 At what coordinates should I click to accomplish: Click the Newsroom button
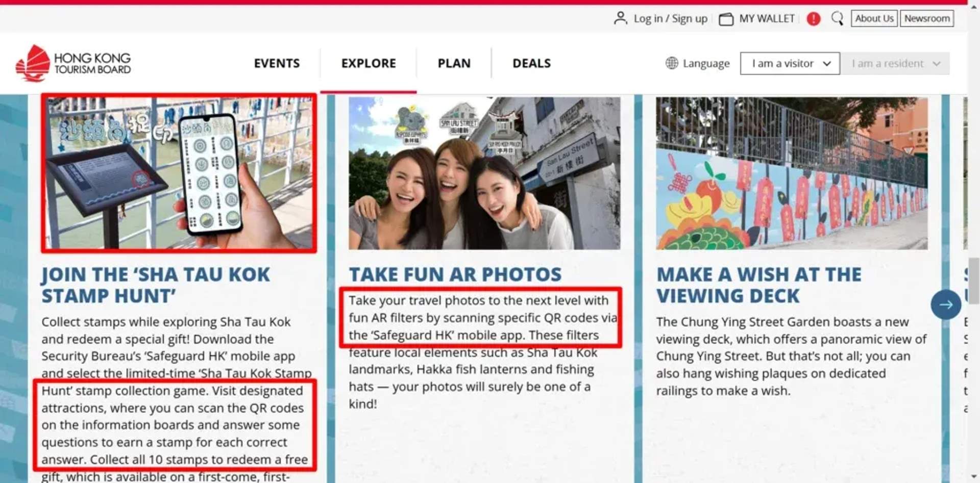tap(927, 18)
